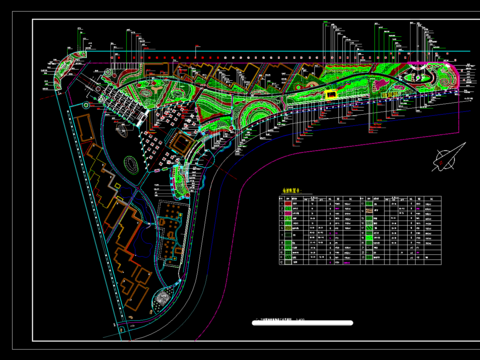Select the olive swatch in legend left column
Viewport: 480px width, 360px height.
coord(288,228)
